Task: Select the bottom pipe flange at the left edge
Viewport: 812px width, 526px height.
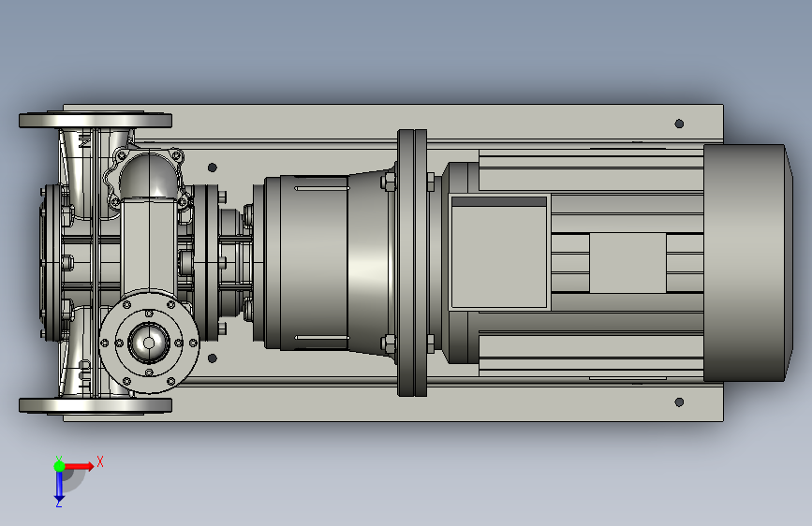Action: click(96, 405)
